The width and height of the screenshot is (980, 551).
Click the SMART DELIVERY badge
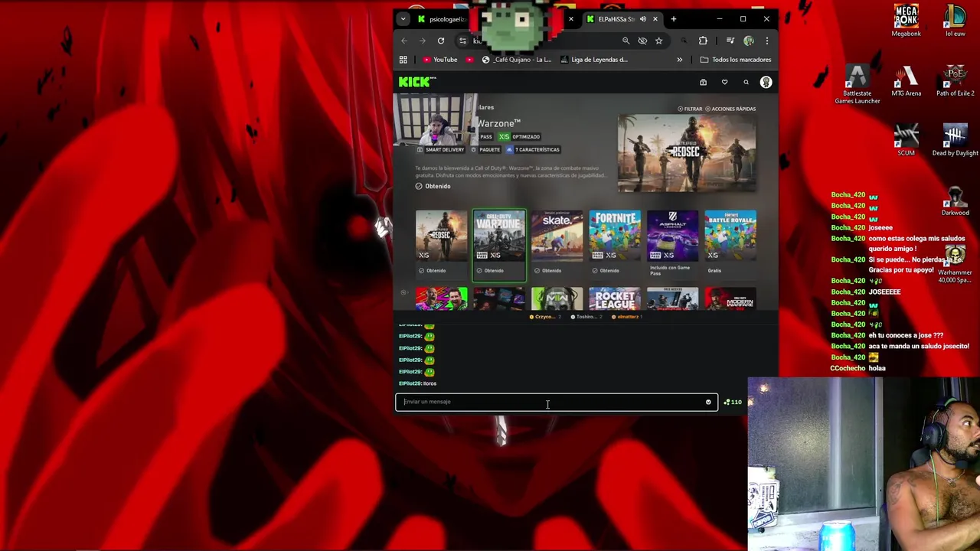440,150
